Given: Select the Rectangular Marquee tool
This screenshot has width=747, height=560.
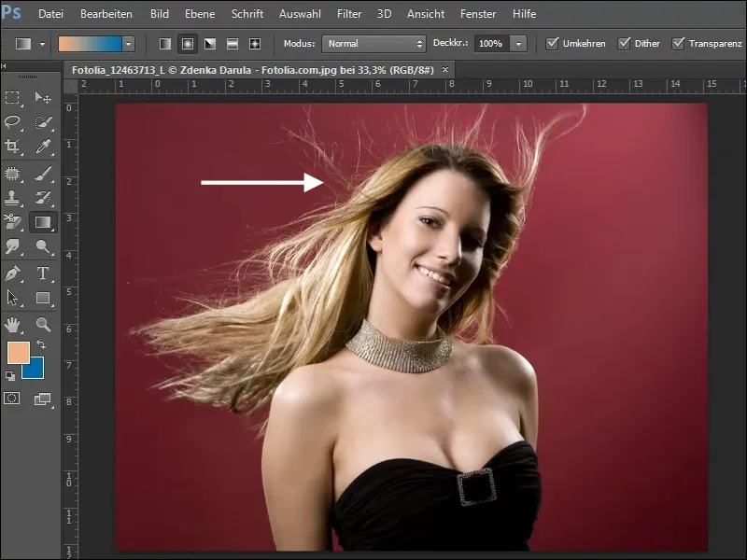Looking at the screenshot, I should tap(12, 98).
